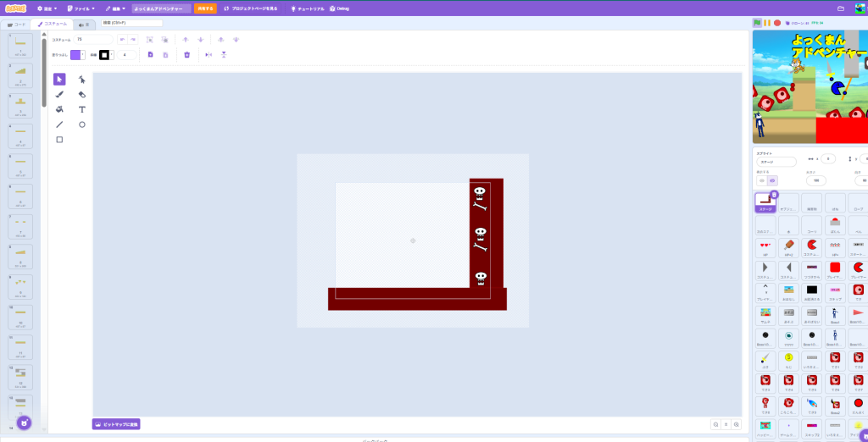This screenshot has width=868, height=442.
Task: Delete the selected stage sprite
Action: (775, 195)
